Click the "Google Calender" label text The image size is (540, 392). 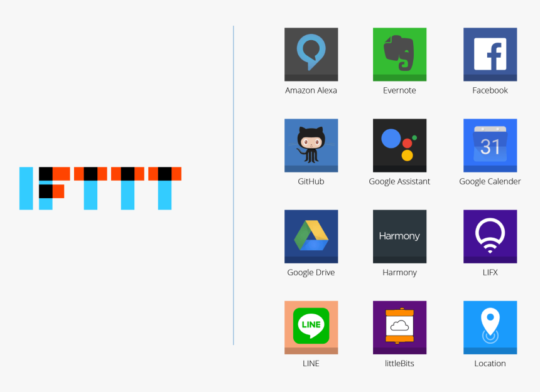(490, 181)
